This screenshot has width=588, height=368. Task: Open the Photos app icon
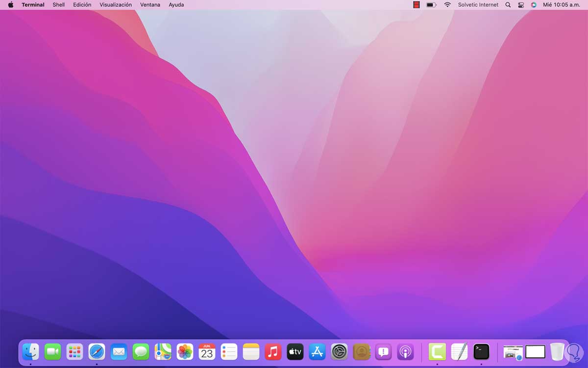[185, 352]
